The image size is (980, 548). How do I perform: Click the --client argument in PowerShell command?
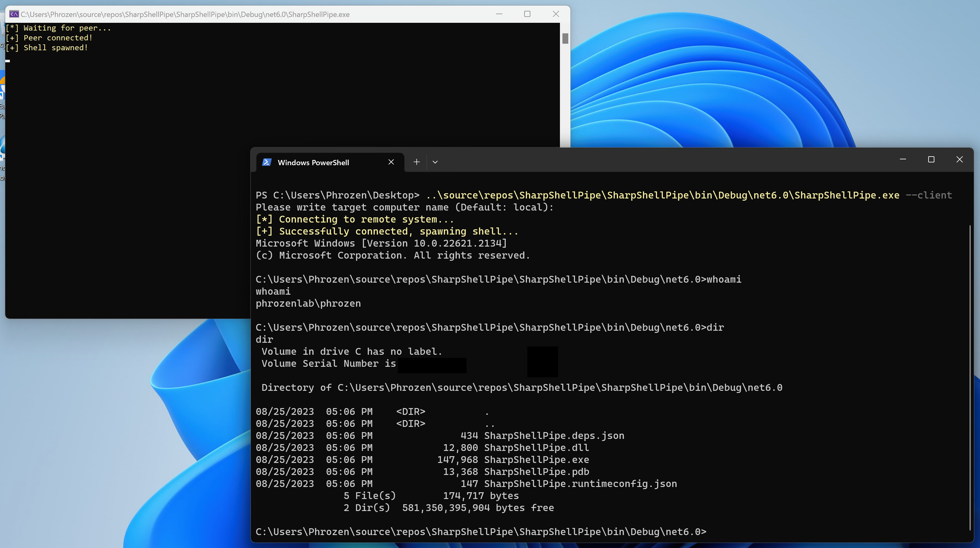click(929, 195)
